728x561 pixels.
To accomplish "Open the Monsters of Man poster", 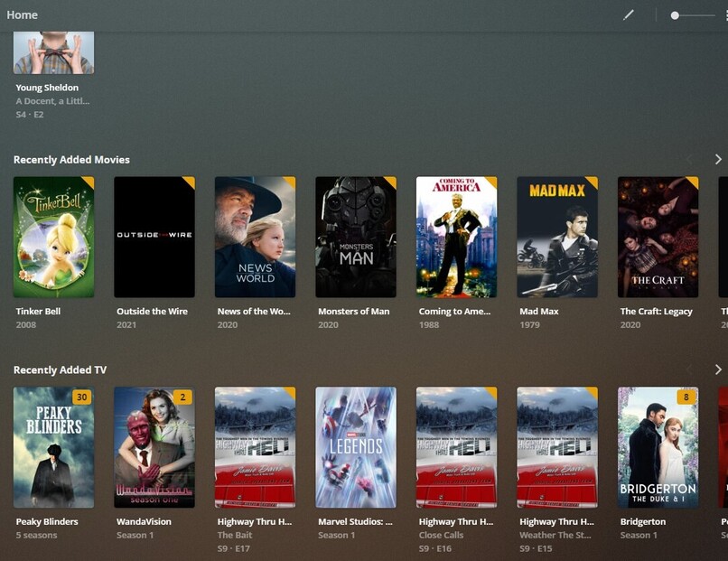I will point(356,237).
